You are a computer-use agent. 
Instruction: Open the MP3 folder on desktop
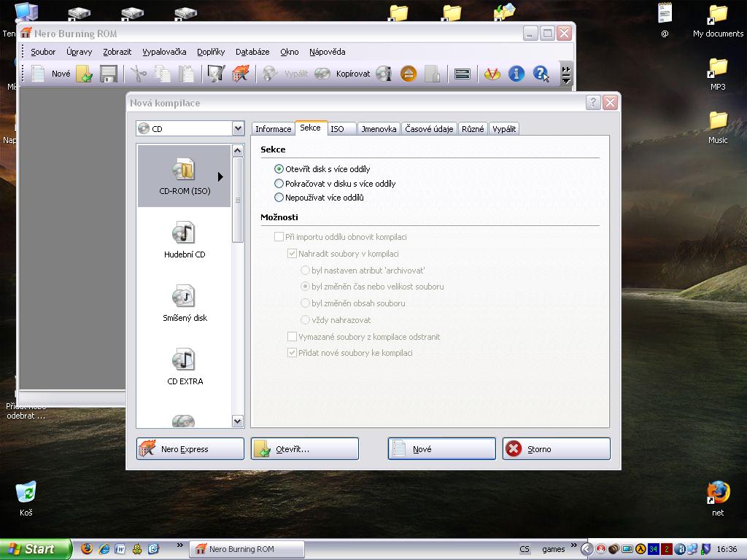(x=718, y=74)
